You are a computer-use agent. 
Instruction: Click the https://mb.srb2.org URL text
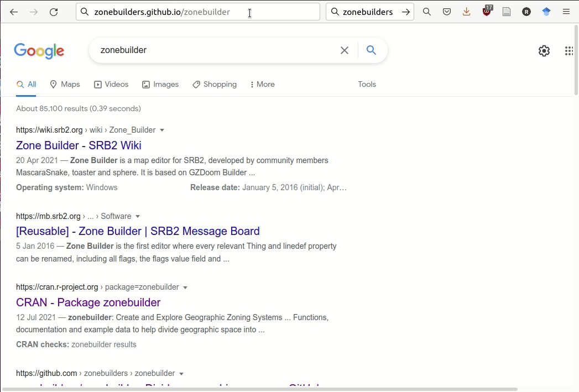coord(48,217)
